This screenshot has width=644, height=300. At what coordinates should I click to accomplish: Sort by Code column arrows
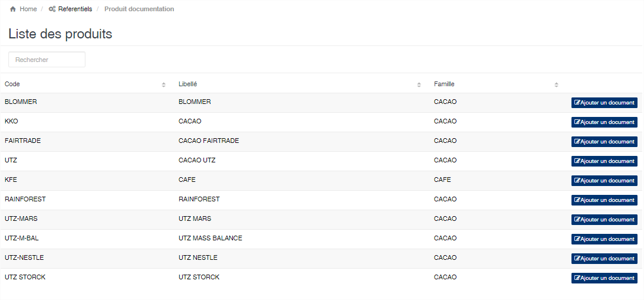point(163,85)
